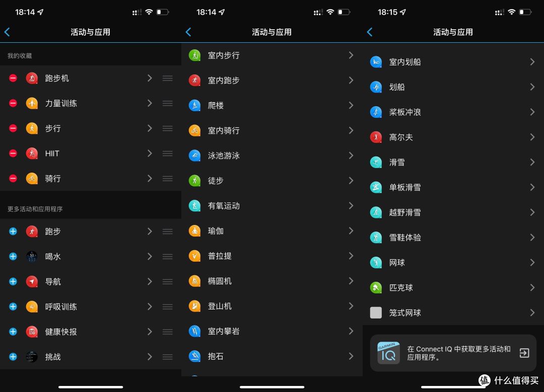Image resolution: width=544 pixels, height=392 pixels.
Task: Tap the 喝水 hydration app icon
Action: [32, 257]
